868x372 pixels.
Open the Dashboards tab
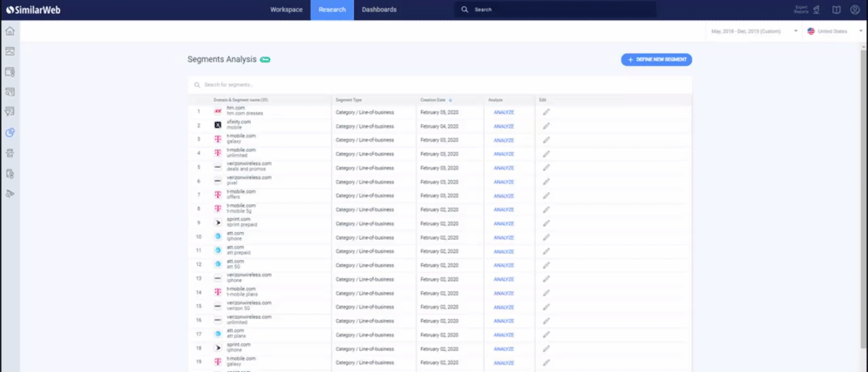pos(378,10)
